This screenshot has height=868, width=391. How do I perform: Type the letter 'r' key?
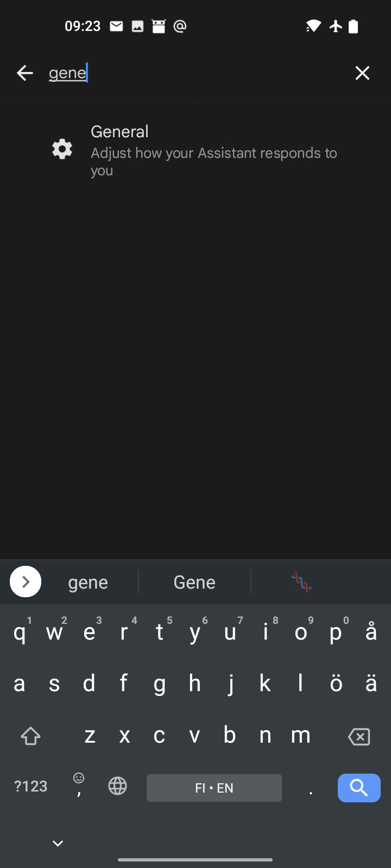pos(124,632)
